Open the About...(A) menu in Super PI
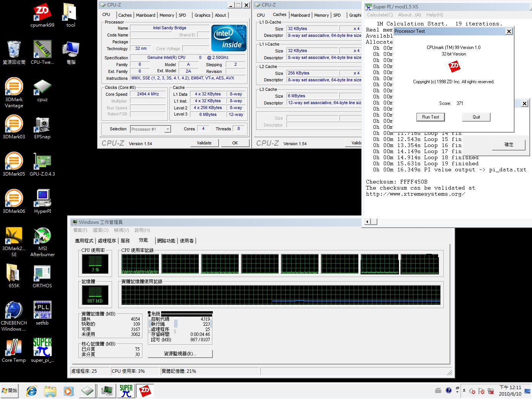 tap(409, 15)
